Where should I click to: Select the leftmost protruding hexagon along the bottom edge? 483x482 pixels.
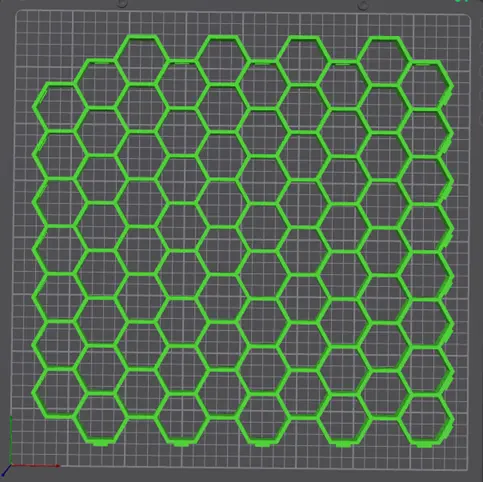101,418
